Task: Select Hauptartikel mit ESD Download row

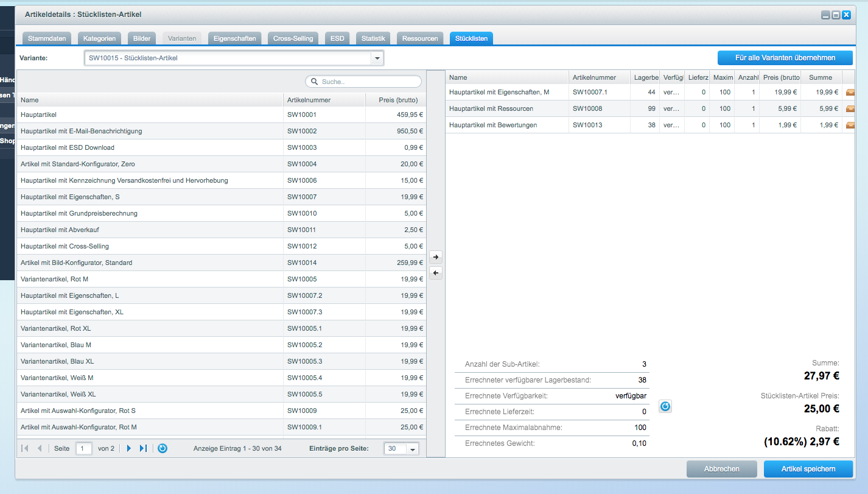Action: coord(222,147)
